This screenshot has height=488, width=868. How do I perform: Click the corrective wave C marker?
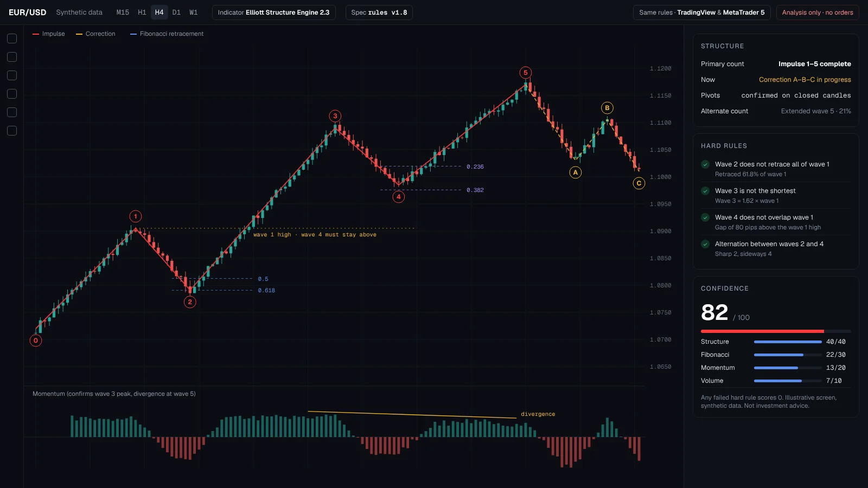tap(639, 183)
